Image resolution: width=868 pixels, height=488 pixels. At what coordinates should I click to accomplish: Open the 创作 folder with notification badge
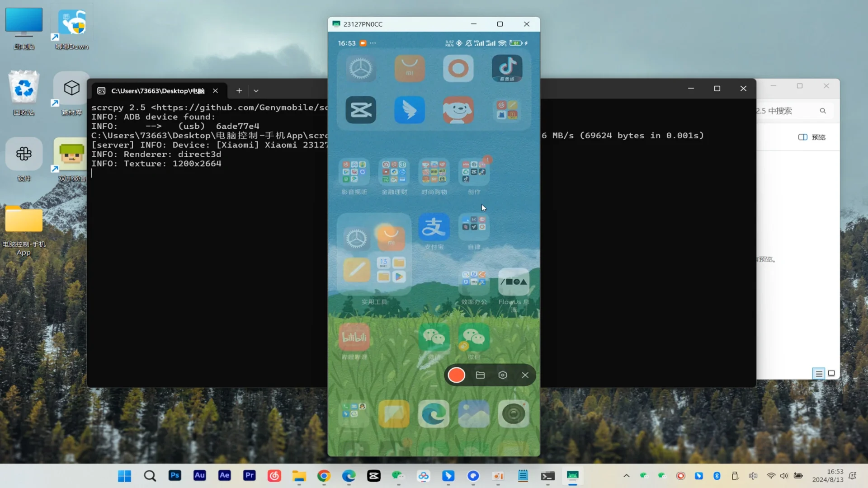(x=474, y=172)
